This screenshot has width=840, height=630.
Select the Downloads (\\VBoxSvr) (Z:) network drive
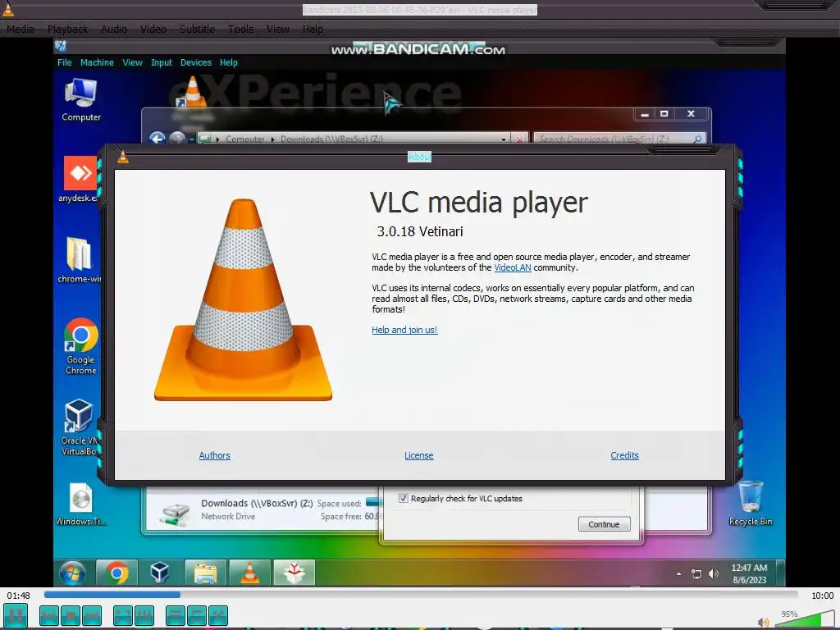coord(257,509)
